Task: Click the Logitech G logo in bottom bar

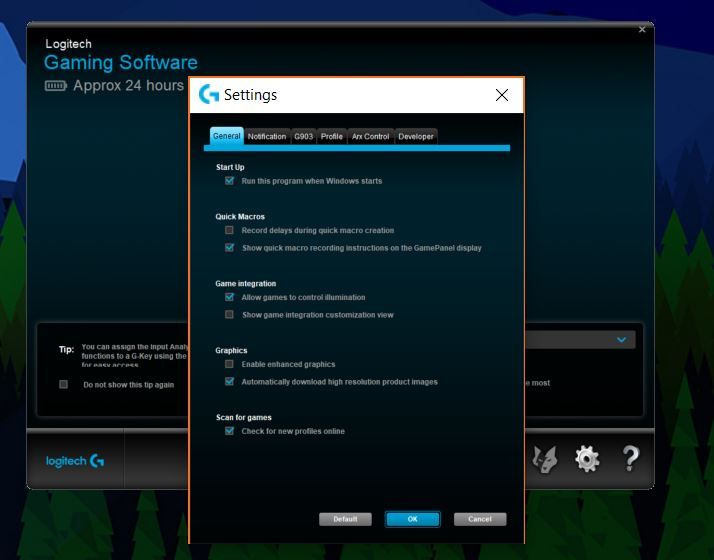Action: click(x=75, y=461)
